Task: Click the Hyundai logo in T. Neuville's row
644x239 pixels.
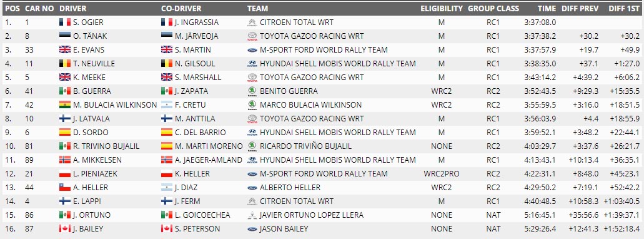Action: (x=252, y=64)
